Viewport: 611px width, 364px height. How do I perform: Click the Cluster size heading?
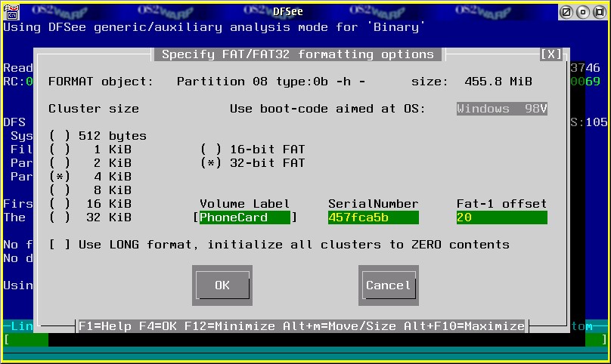[94, 109]
